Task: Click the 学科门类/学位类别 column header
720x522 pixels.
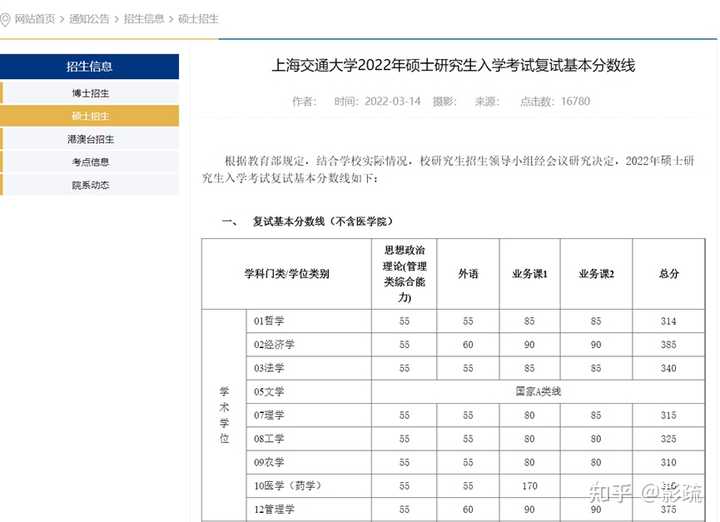Action: pyautogui.click(x=287, y=274)
